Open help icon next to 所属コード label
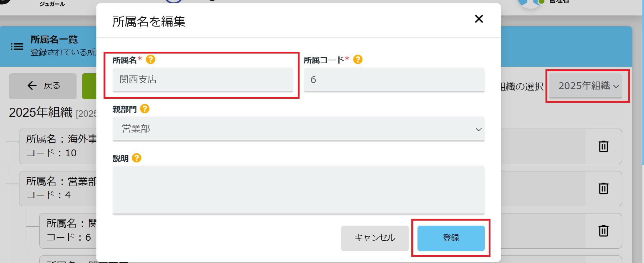 coord(358,59)
